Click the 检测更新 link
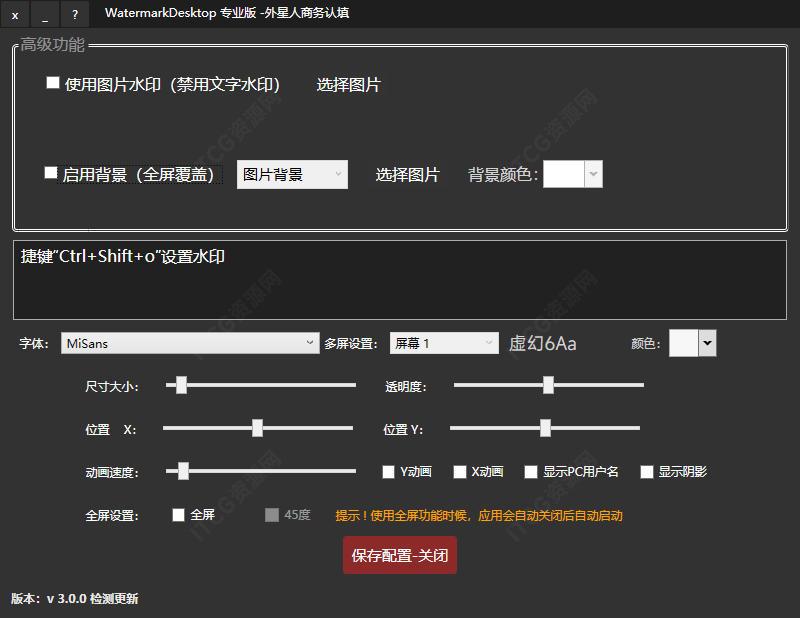 click(x=112, y=596)
